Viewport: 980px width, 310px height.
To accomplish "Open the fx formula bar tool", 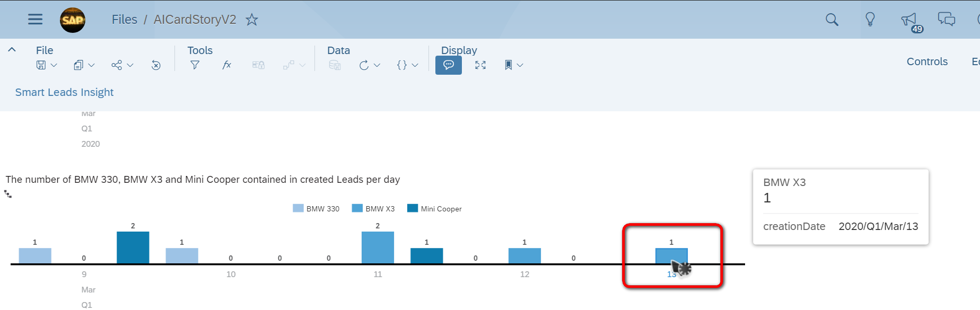I will point(226,65).
